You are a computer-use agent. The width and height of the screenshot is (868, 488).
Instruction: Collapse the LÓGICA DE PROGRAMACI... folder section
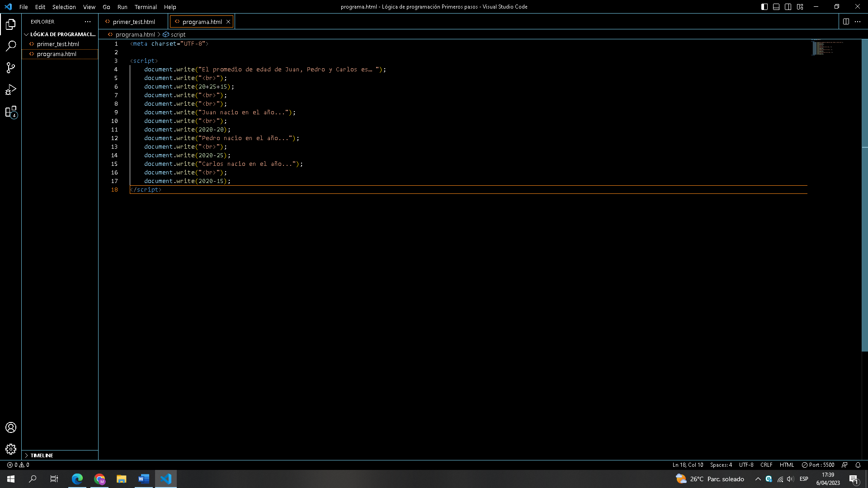pos(60,34)
